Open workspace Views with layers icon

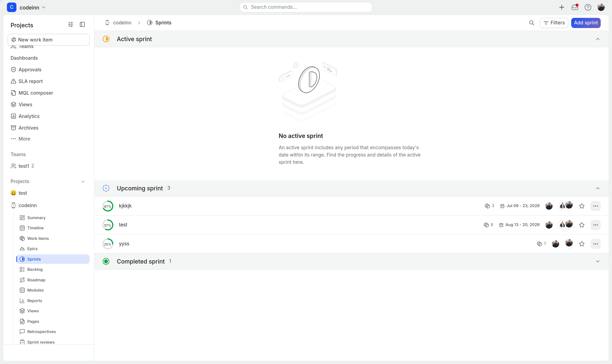point(22,104)
